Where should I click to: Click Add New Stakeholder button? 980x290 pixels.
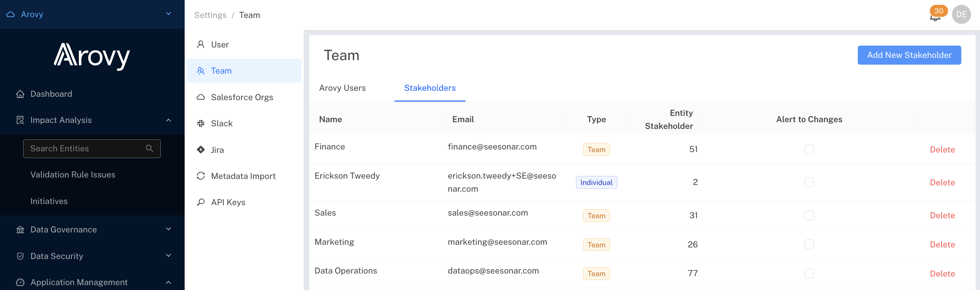pos(909,55)
